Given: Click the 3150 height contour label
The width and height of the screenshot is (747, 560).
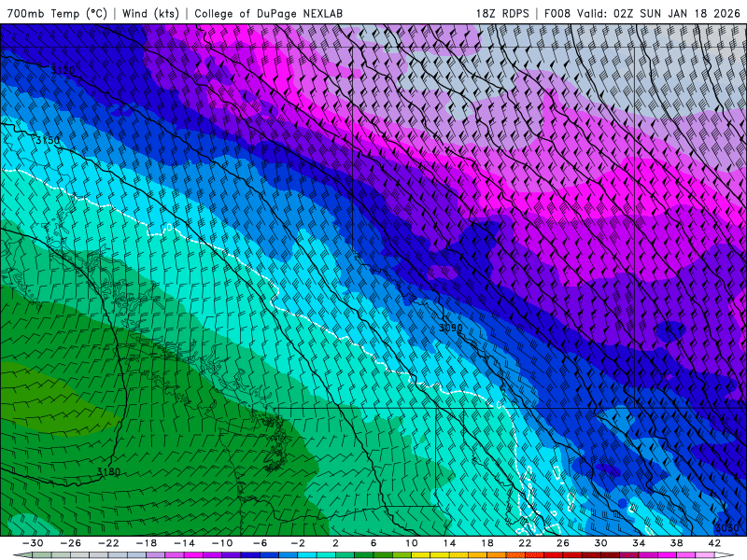Looking at the screenshot, I should 49,141.
